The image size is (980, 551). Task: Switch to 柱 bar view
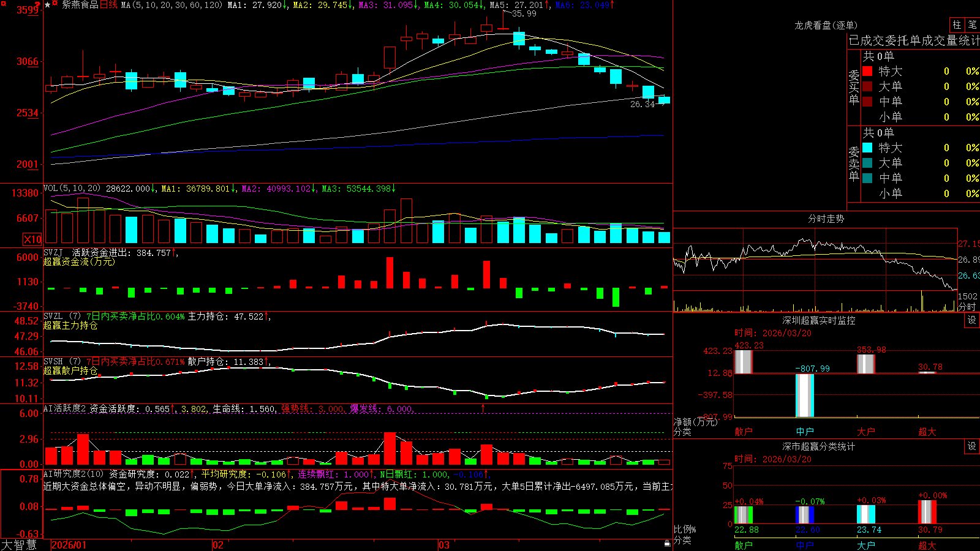[957, 25]
